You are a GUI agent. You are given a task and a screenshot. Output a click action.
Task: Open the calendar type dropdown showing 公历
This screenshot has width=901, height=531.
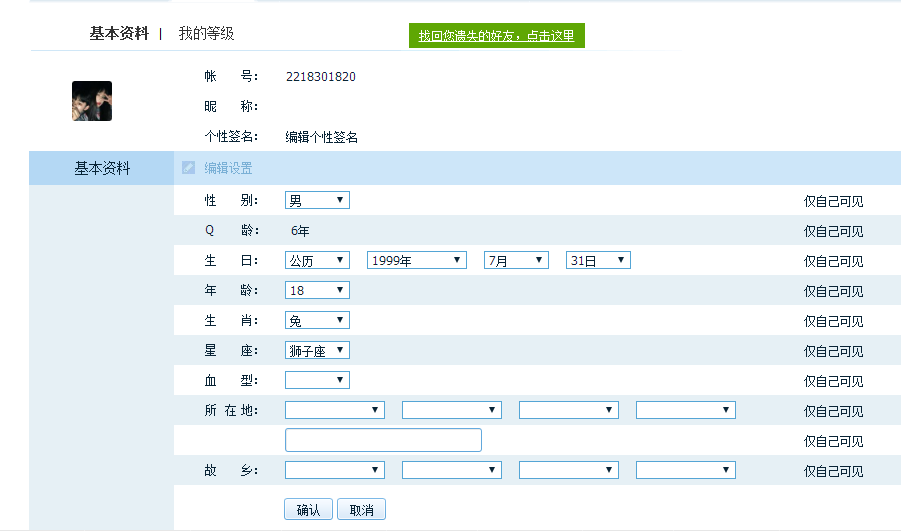point(317,260)
